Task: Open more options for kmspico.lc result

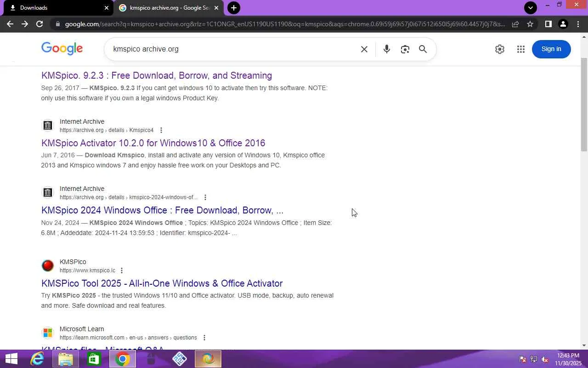Action: (x=121, y=270)
